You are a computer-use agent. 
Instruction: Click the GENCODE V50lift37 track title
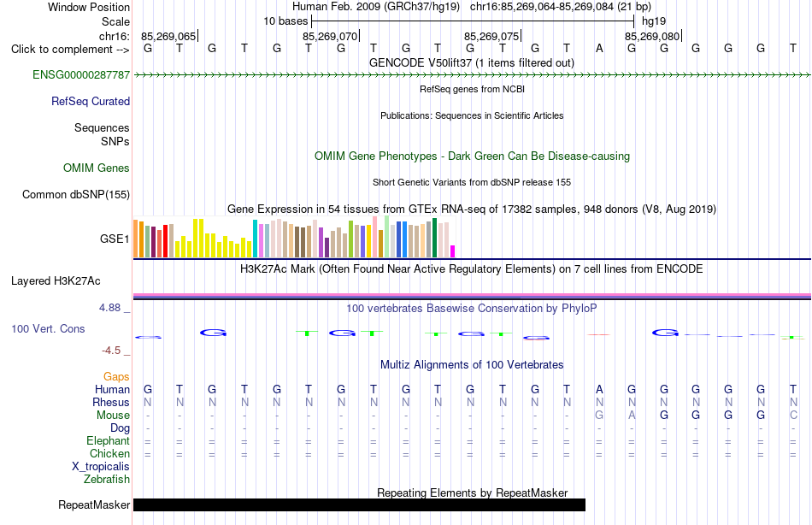pyautogui.click(x=471, y=63)
